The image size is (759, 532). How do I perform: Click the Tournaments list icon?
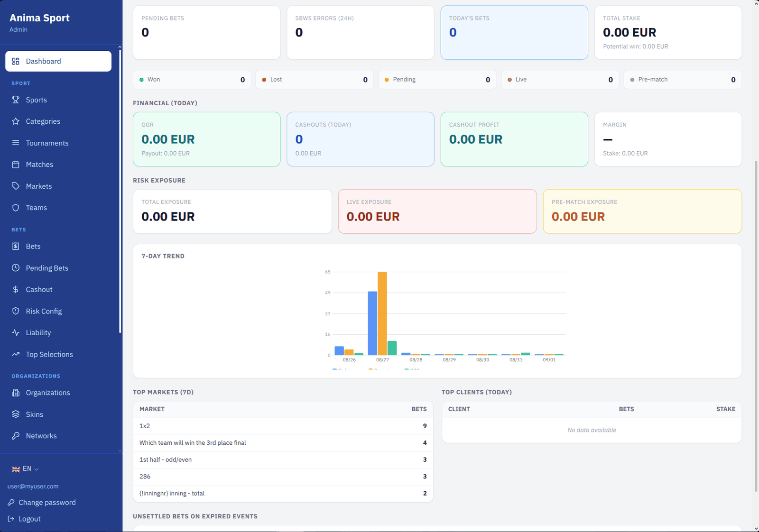[16, 143]
